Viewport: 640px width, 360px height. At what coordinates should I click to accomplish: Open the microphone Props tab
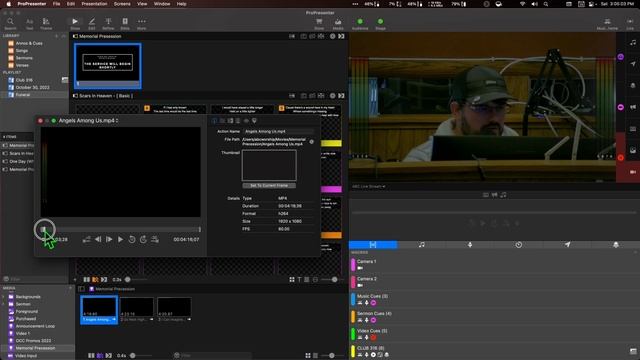pyautogui.click(x=470, y=244)
